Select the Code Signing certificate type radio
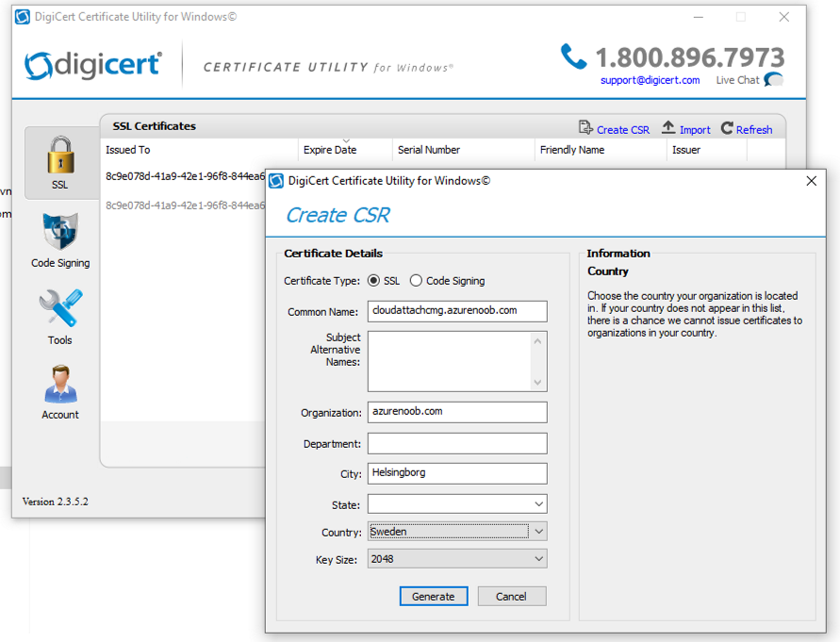The height and width of the screenshot is (642, 840). [416, 281]
